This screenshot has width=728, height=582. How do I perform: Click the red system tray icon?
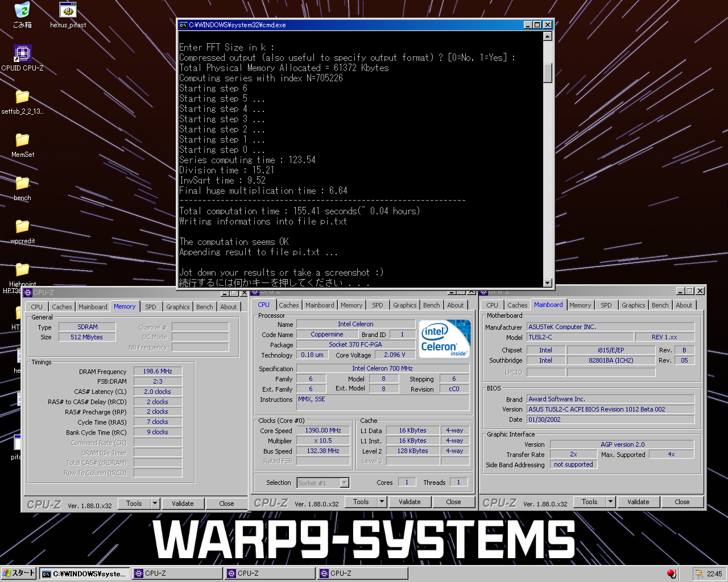672,574
